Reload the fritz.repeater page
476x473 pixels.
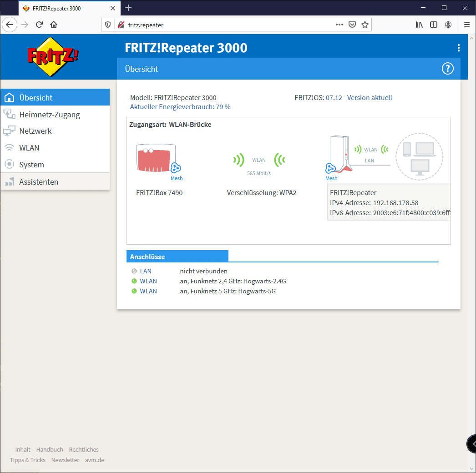coord(39,25)
